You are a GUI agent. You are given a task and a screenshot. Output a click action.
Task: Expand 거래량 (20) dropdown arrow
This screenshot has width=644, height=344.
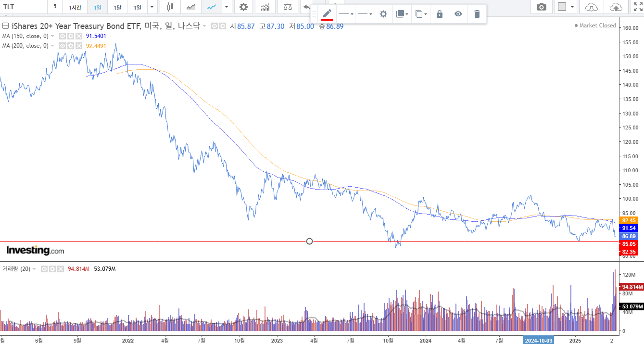pos(35,269)
